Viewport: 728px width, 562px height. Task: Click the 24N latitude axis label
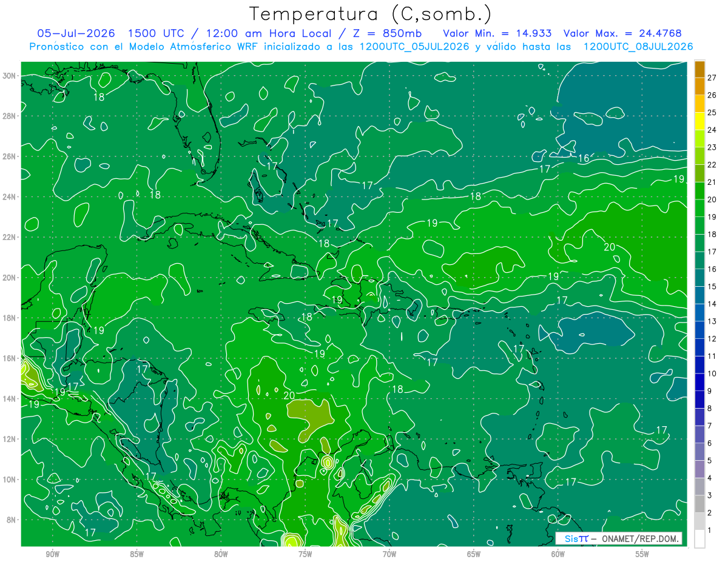(10, 196)
